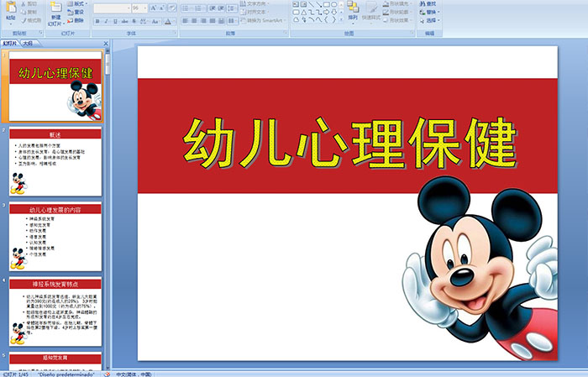Toggle Center text alignment
588x377 pixels.
tap(194, 21)
